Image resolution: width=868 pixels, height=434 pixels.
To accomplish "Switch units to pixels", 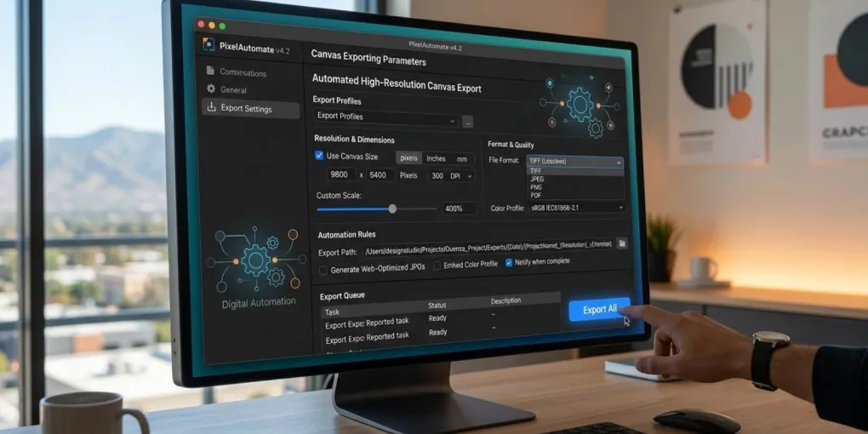I will (x=408, y=157).
